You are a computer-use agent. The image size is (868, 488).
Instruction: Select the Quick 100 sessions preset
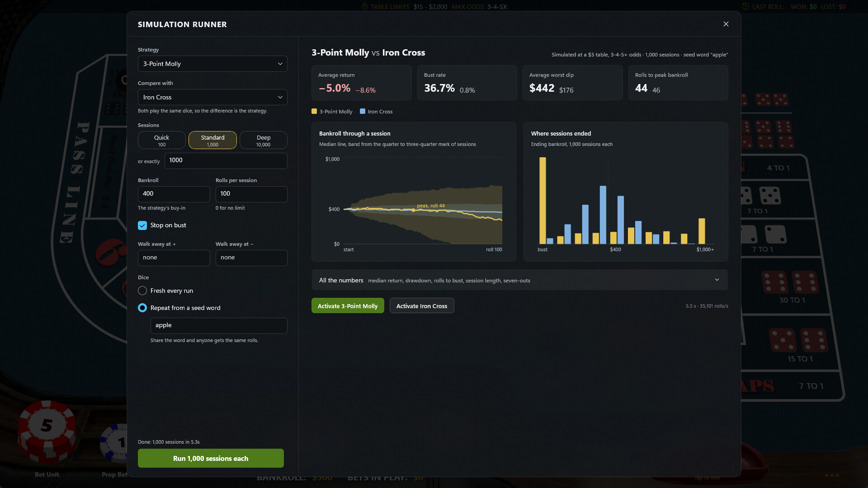coord(161,140)
